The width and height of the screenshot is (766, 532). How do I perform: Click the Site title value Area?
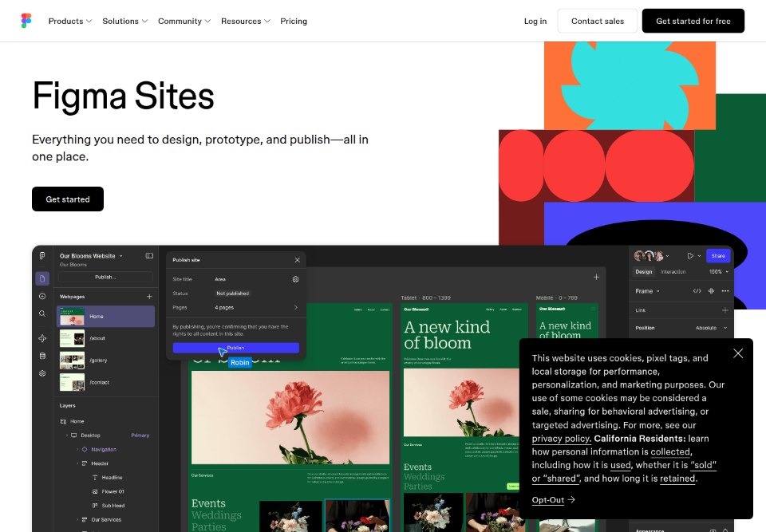coord(220,279)
